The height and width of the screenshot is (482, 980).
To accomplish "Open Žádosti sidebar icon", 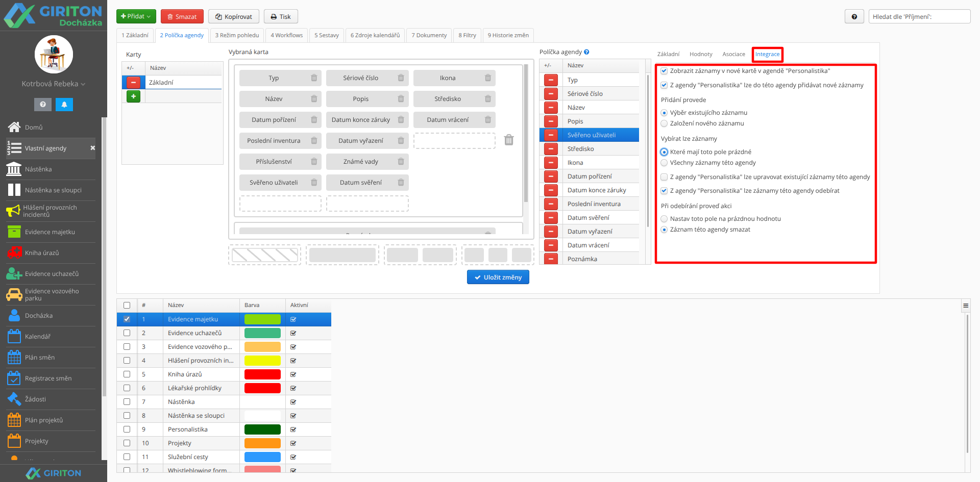I will click(x=14, y=399).
